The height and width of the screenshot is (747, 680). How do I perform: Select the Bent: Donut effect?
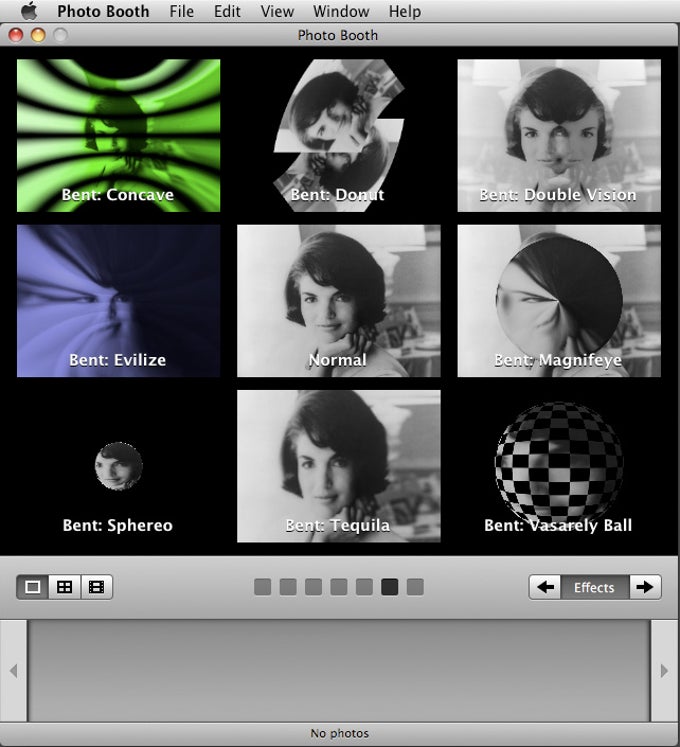pyautogui.click(x=339, y=135)
